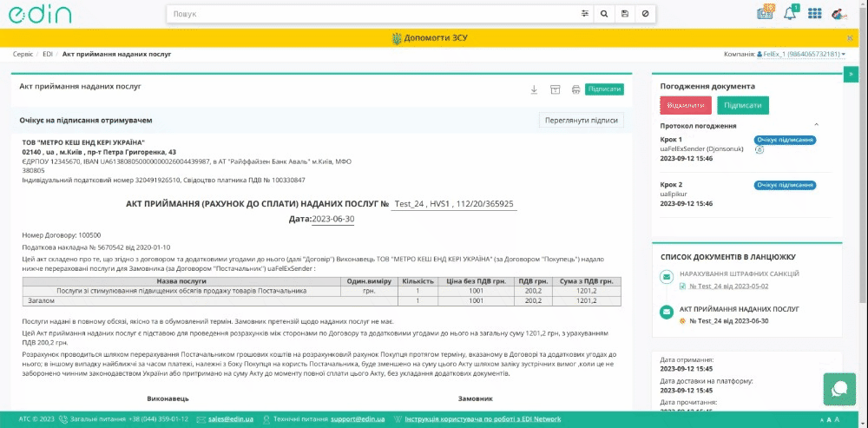Click 'Переглянути підписи' button
The height and width of the screenshot is (428, 868).
pyautogui.click(x=582, y=120)
